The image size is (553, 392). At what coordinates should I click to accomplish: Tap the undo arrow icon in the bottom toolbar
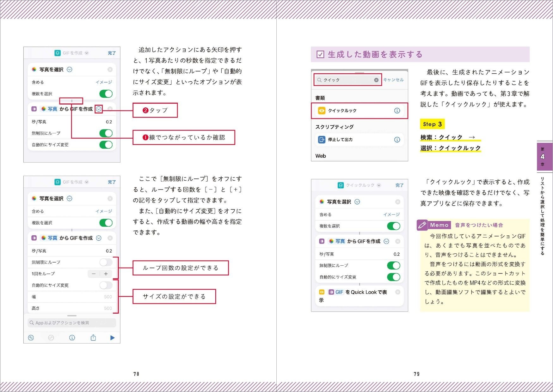[31, 338]
